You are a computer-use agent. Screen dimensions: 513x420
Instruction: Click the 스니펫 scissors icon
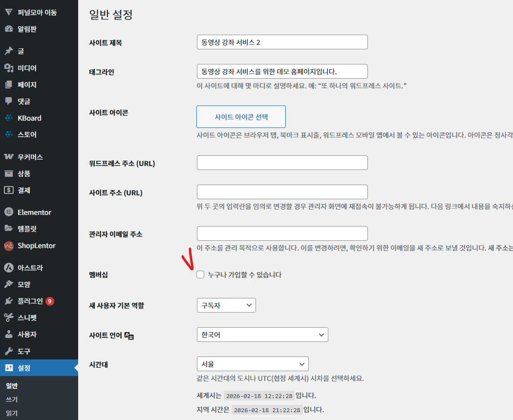pos(9,317)
